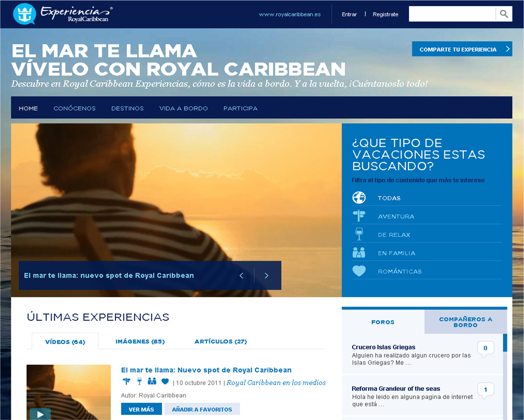Play the video thumbnail play icon
Image resolution: width=524 pixels, height=420 pixels.
tap(40, 414)
